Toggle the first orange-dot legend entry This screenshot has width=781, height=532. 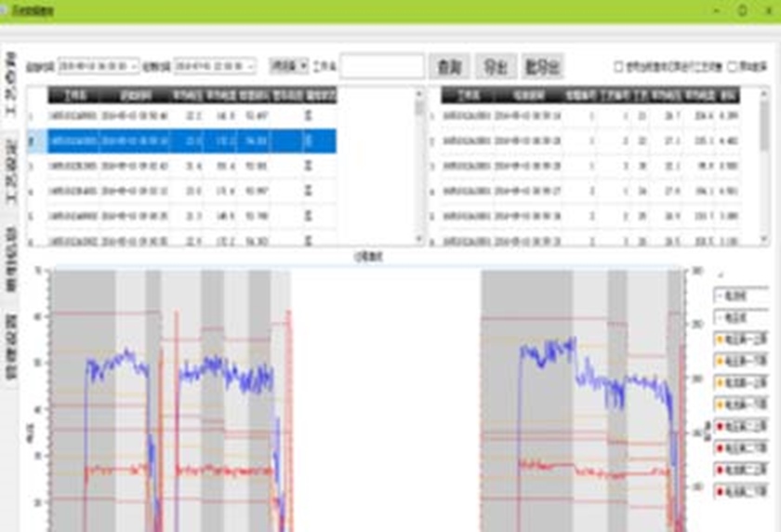[x=741, y=339]
